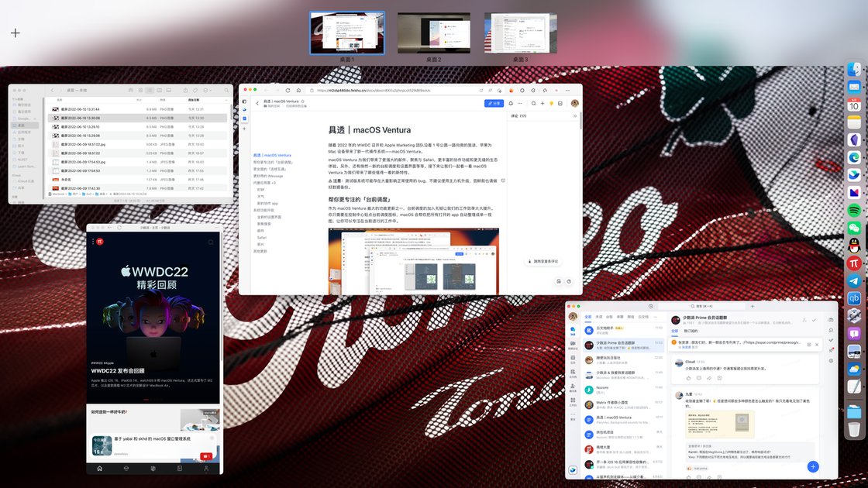Jump to outline 帮你更专注的「台前调度」
Viewport: 868px width, 488px height.
coord(273,162)
